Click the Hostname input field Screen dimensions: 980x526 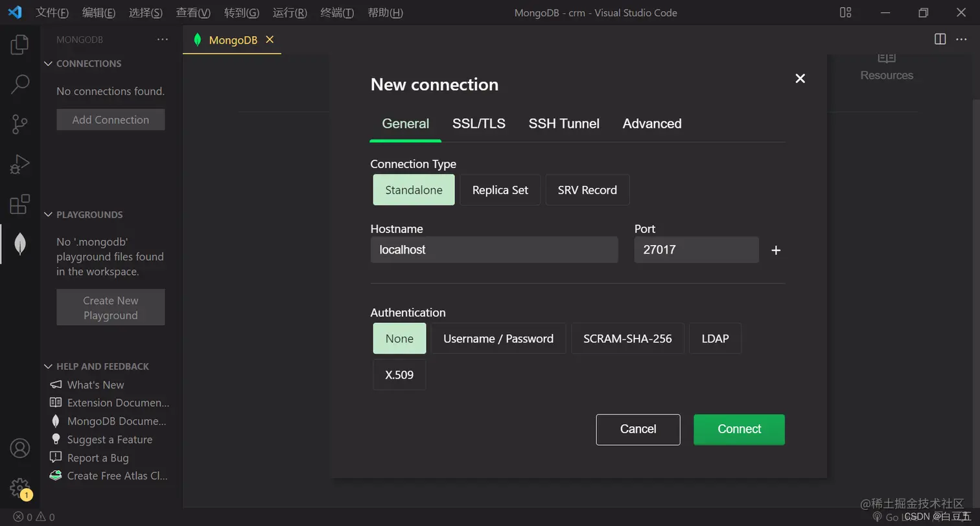494,250
